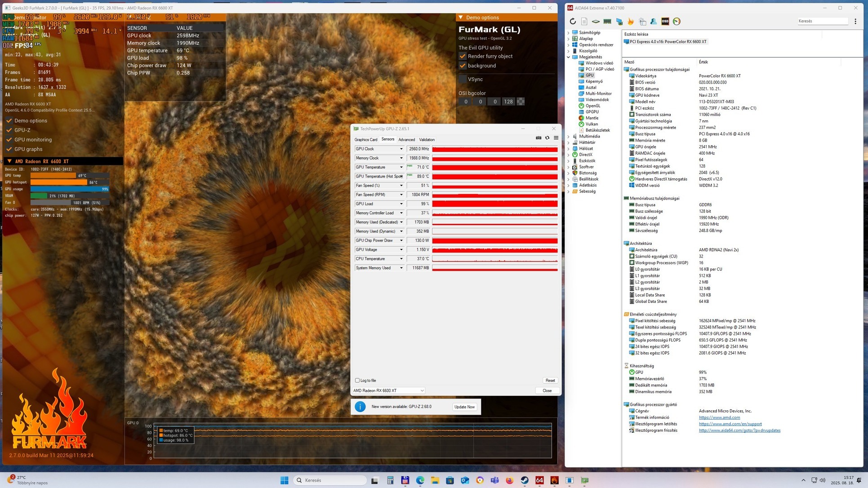Check the Log to file box
The width and height of the screenshot is (868, 488).
(357, 381)
